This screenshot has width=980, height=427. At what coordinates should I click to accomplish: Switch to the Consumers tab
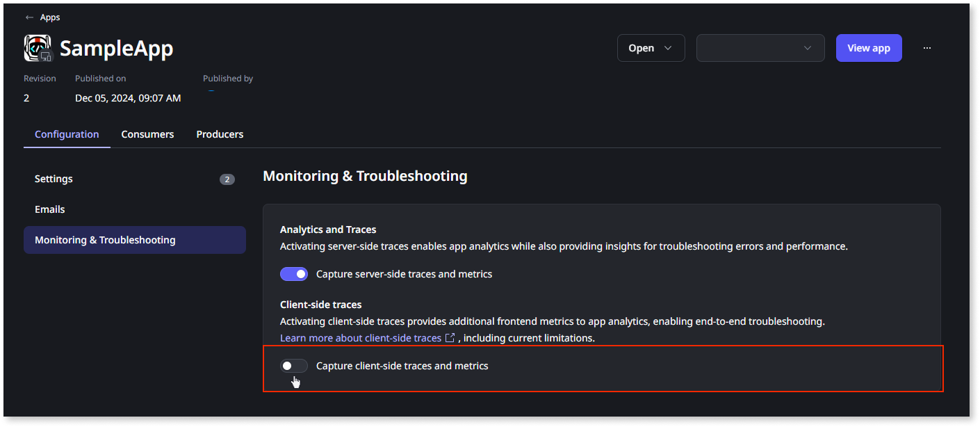pyautogui.click(x=147, y=134)
